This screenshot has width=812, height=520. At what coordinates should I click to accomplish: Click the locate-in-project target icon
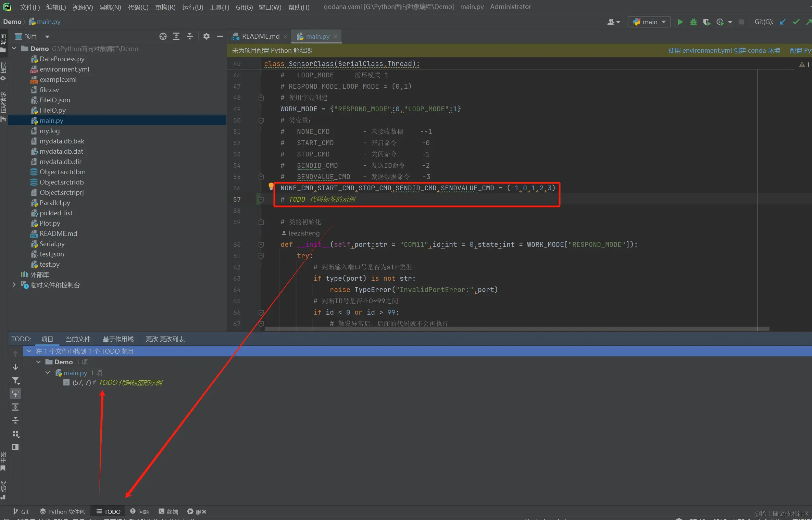(163, 36)
